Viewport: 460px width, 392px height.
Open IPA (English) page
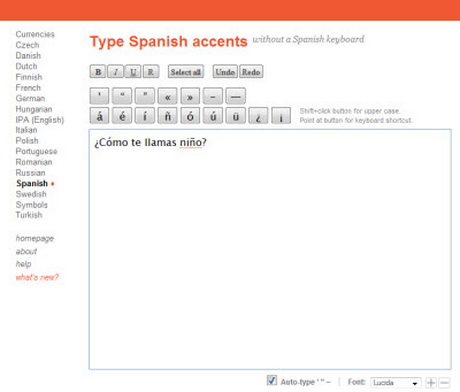pyautogui.click(x=40, y=120)
